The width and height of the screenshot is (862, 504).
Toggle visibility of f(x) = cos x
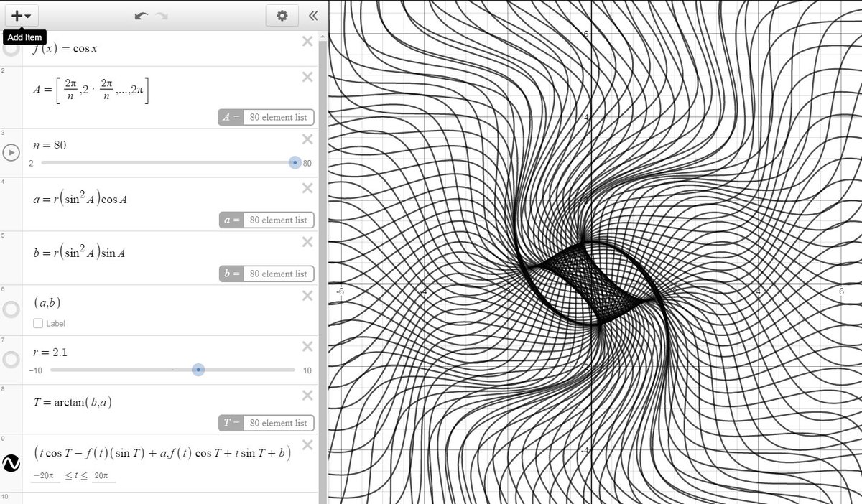click(x=11, y=49)
